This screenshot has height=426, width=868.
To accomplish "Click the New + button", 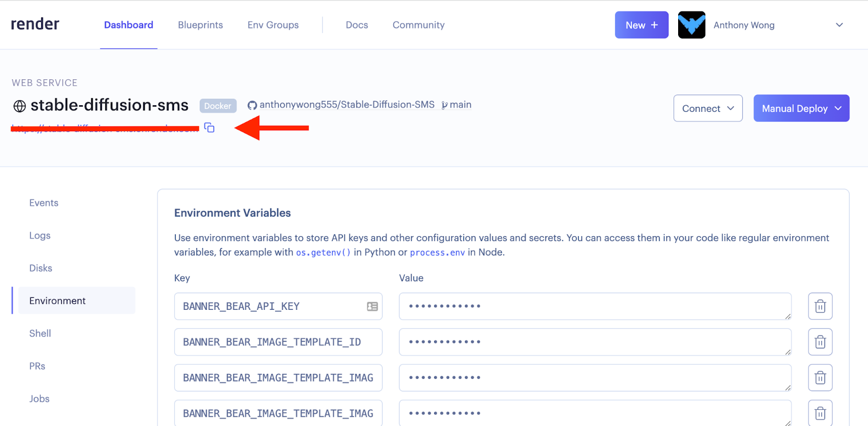I will [x=641, y=25].
